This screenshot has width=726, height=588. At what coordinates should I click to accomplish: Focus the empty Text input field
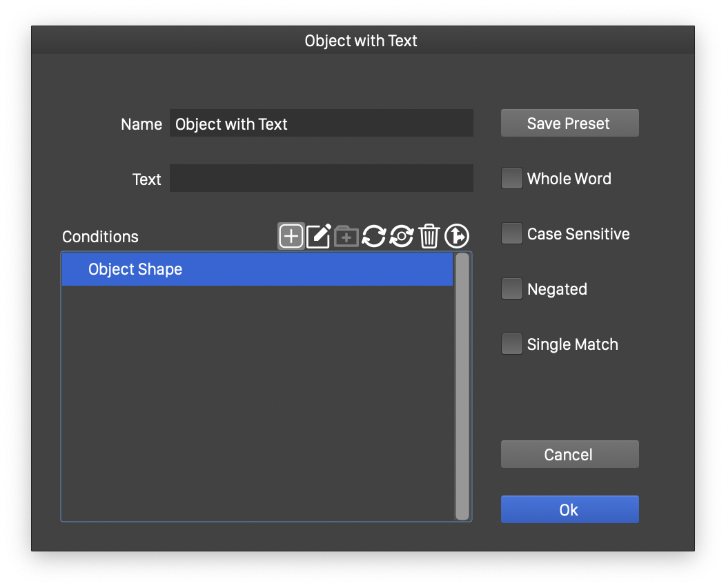[321, 179]
